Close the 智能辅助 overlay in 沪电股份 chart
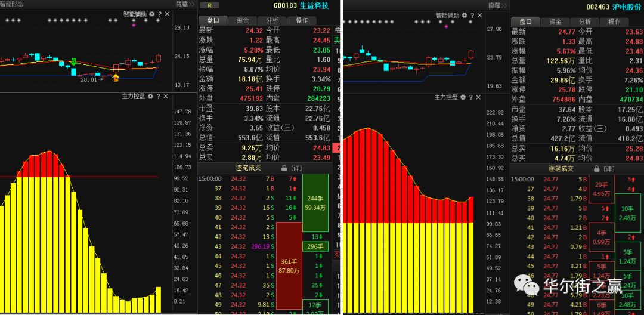Screen dimensions: 644x315 click(x=479, y=15)
